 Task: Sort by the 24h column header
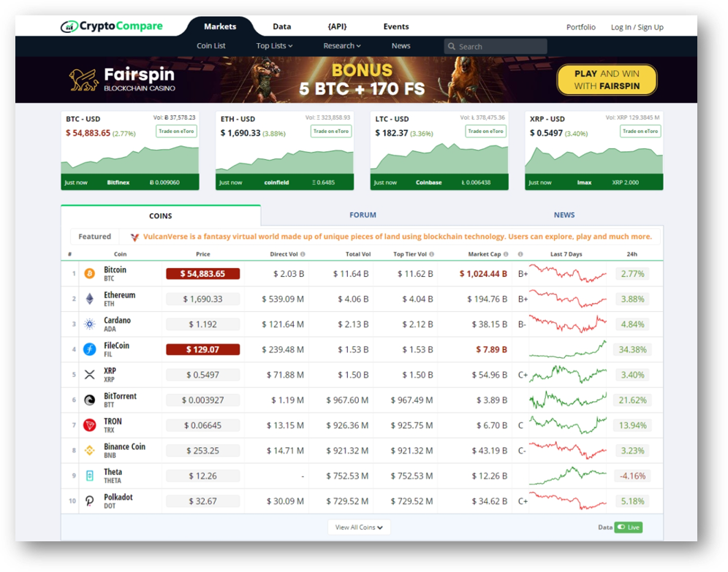[x=632, y=254]
